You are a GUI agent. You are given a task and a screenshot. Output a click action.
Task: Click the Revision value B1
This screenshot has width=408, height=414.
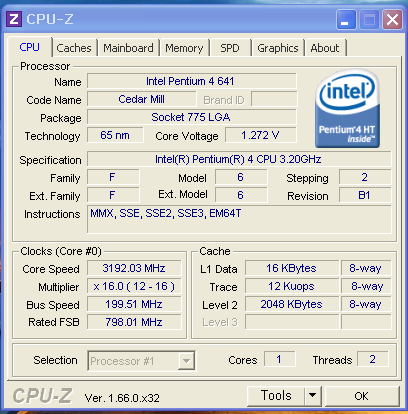pos(365,195)
